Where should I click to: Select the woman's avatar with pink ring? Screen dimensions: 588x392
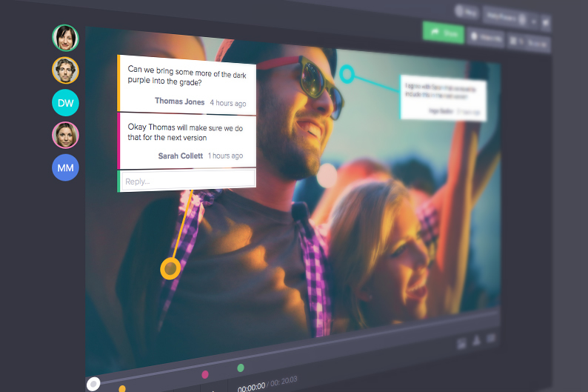click(x=65, y=135)
